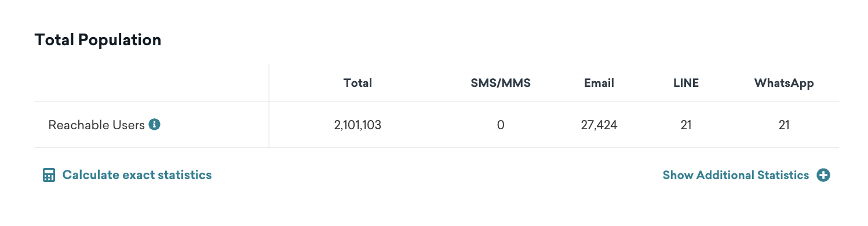The width and height of the screenshot is (868, 226).
Task: Select the Total column header
Action: coord(358,83)
